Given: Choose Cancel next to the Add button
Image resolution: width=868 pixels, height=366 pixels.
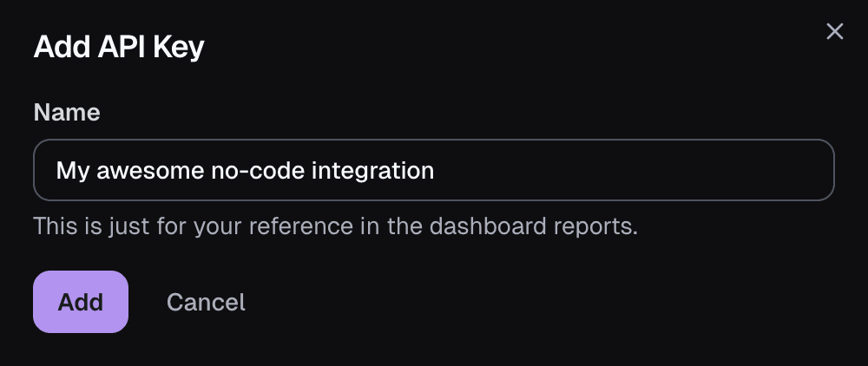Looking at the screenshot, I should point(206,302).
